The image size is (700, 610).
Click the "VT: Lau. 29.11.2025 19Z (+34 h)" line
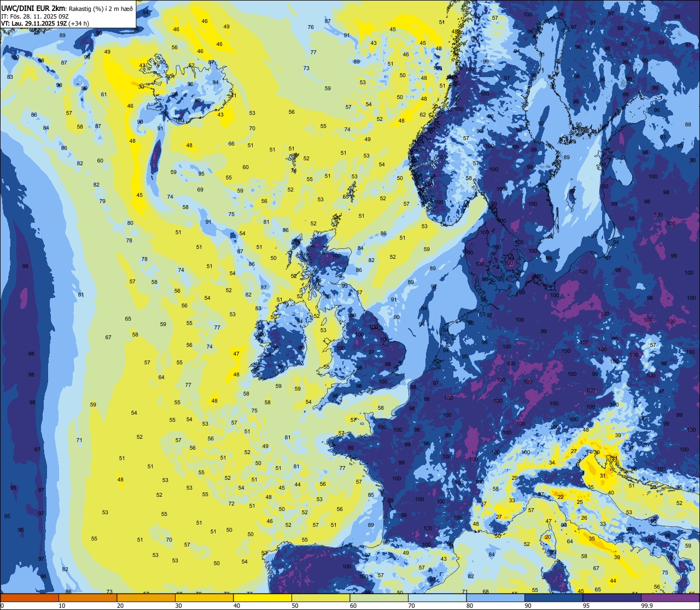[x=47, y=24]
